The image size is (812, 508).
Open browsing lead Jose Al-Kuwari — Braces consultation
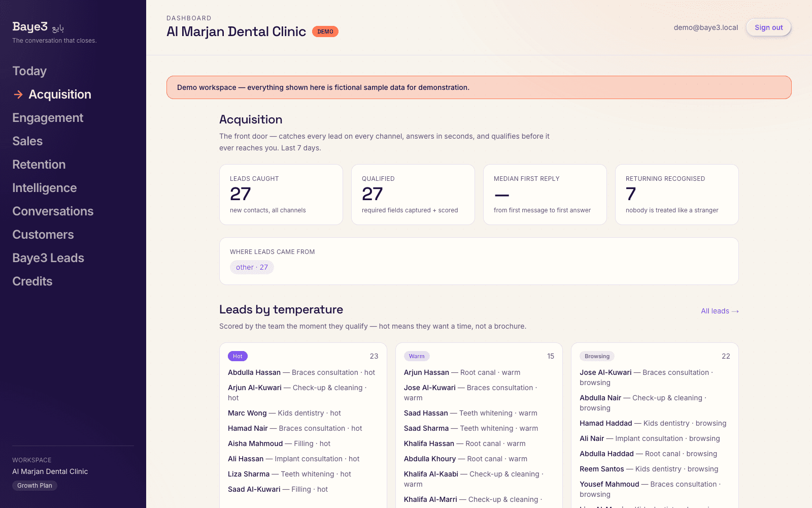click(647, 377)
